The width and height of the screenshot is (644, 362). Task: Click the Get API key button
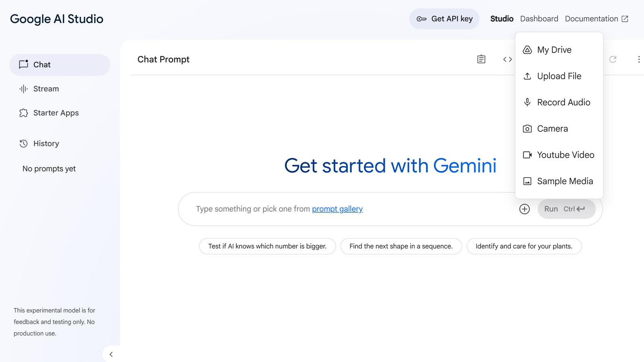pos(444,19)
